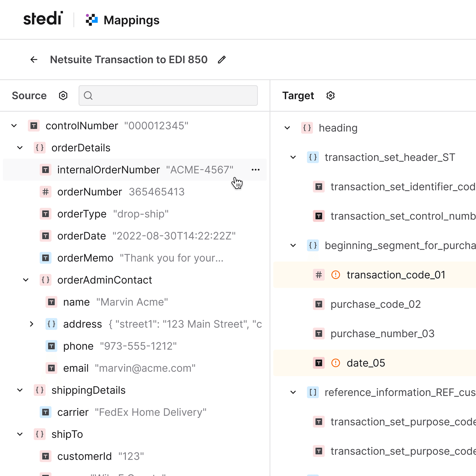
Task: Select the purchase_number_03 field
Action: tap(382, 333)
